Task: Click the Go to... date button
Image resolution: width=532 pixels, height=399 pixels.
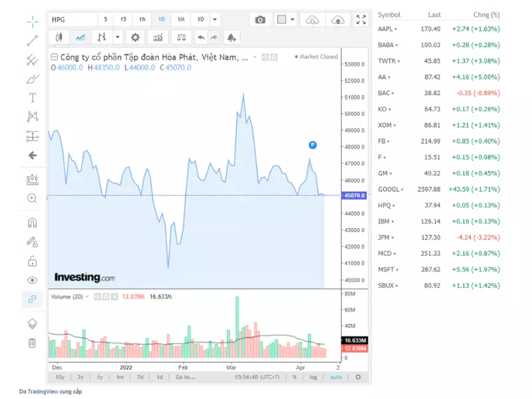Action: point(186,377)
